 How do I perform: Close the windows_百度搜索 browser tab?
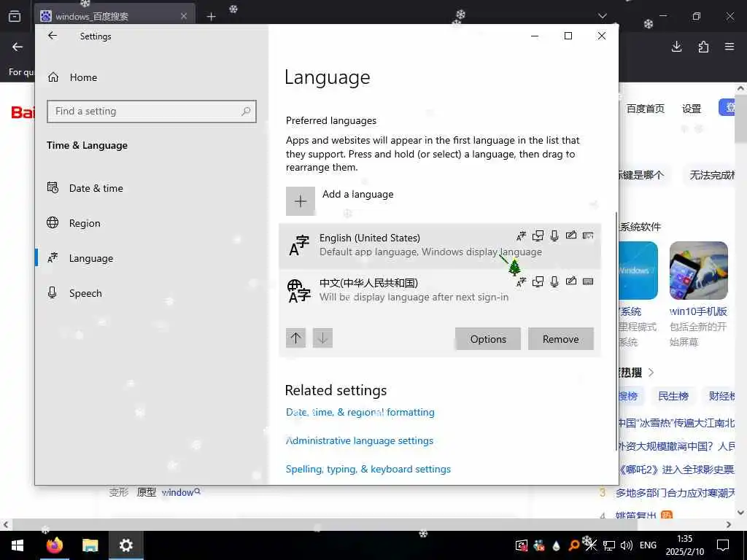point(184,16)
